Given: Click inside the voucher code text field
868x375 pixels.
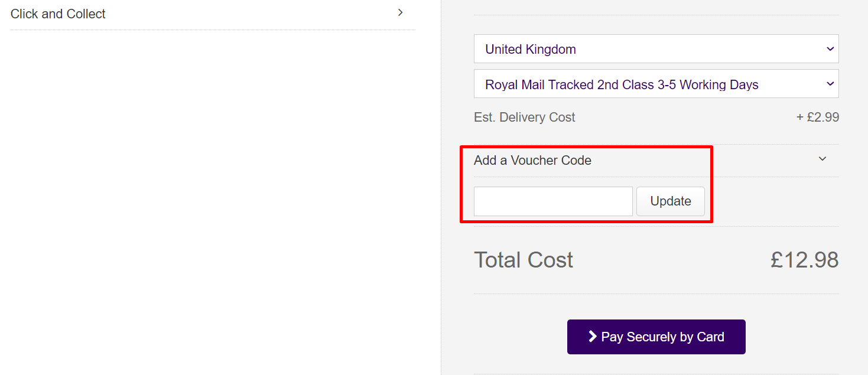Looking at the screenshot, I should click(x=553, y=201).
